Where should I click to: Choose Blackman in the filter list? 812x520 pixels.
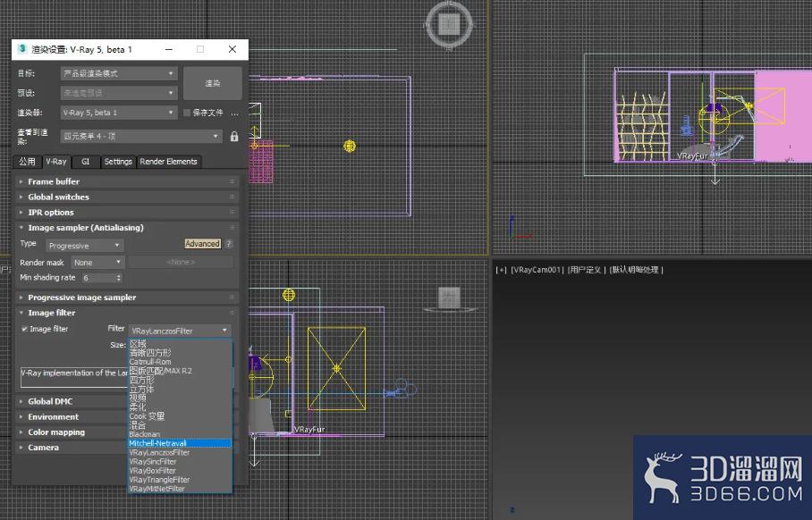(x=180, y=434)
